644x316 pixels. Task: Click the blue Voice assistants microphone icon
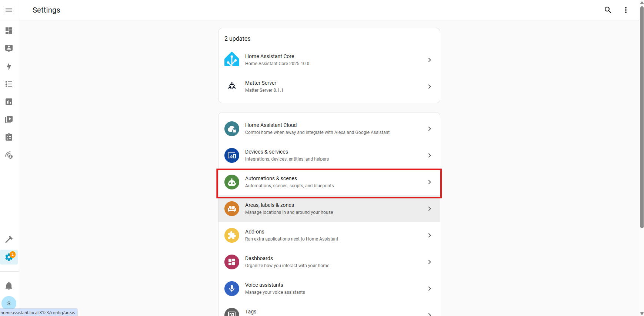pyautogui.click(x=232, y=289)
